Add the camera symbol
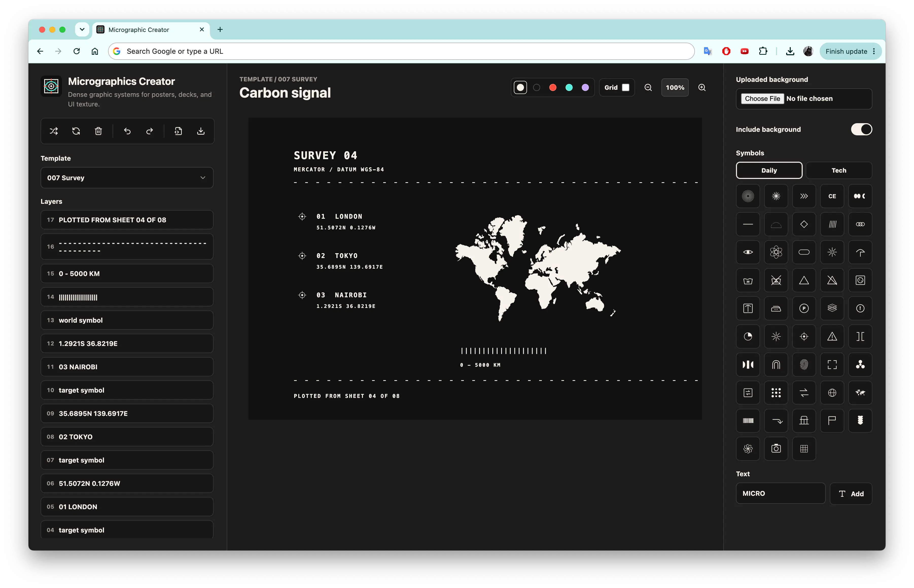Viewport: 914px width, 588px height. [x=776, y=449]
